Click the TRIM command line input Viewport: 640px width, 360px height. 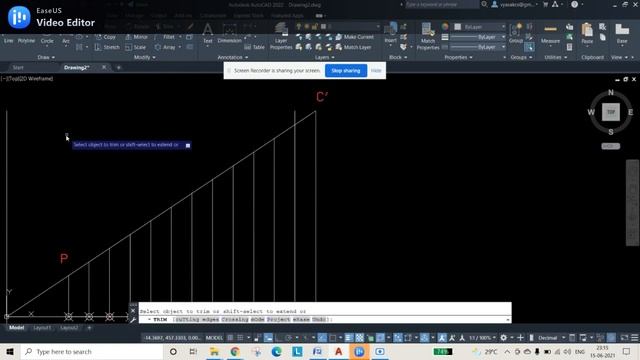tap(325, 320)
